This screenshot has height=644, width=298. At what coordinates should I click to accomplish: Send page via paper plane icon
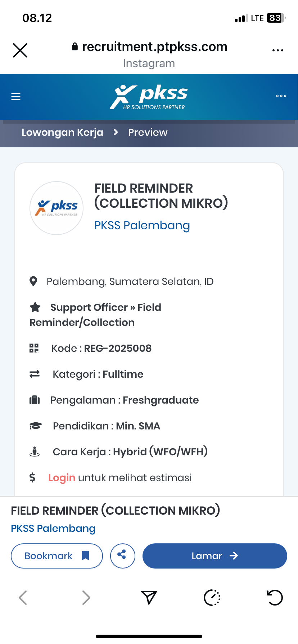point(149,598)
